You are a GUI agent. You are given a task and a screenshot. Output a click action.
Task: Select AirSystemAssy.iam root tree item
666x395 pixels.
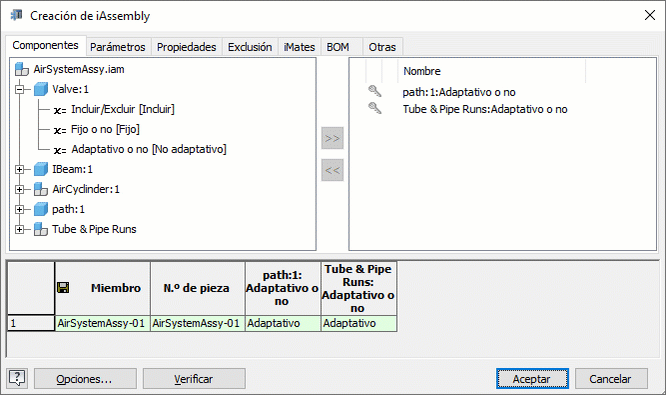click(x=79, y=69)
